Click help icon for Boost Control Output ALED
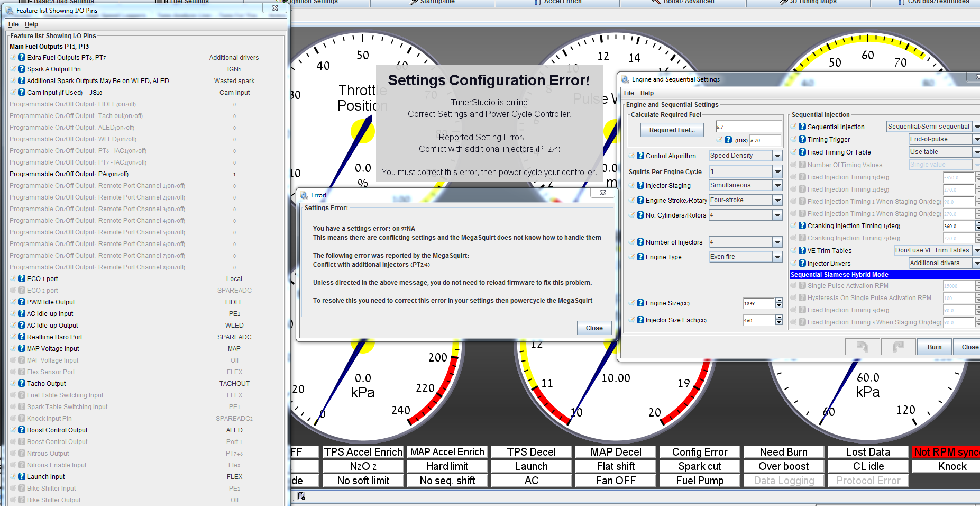 click(x=22, y=430)
